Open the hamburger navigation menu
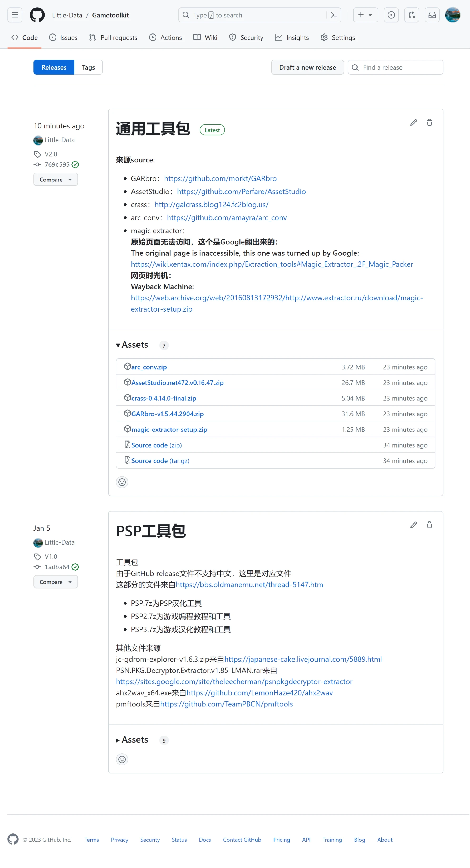The width and height of the screenshot is (470, 868). point(15,15)
